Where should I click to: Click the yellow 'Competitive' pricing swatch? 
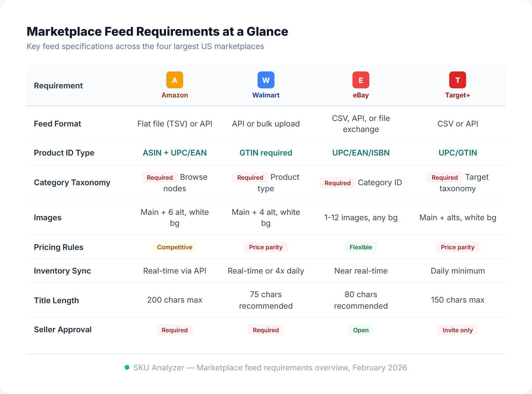pos(174,247)
